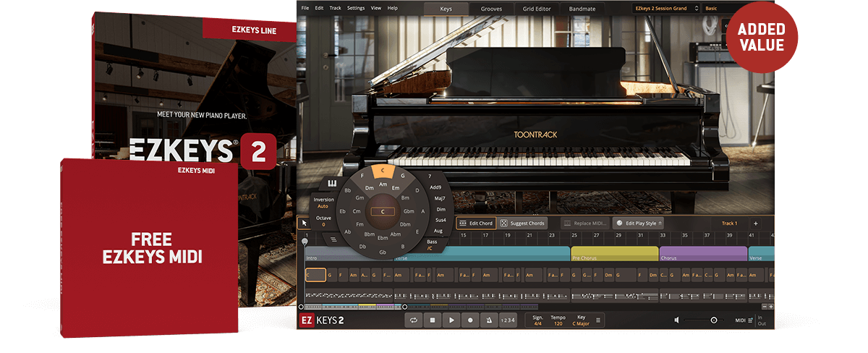Open the View menu
The width and height of the screenshot is (868, 353).
(x=376, y=8)
